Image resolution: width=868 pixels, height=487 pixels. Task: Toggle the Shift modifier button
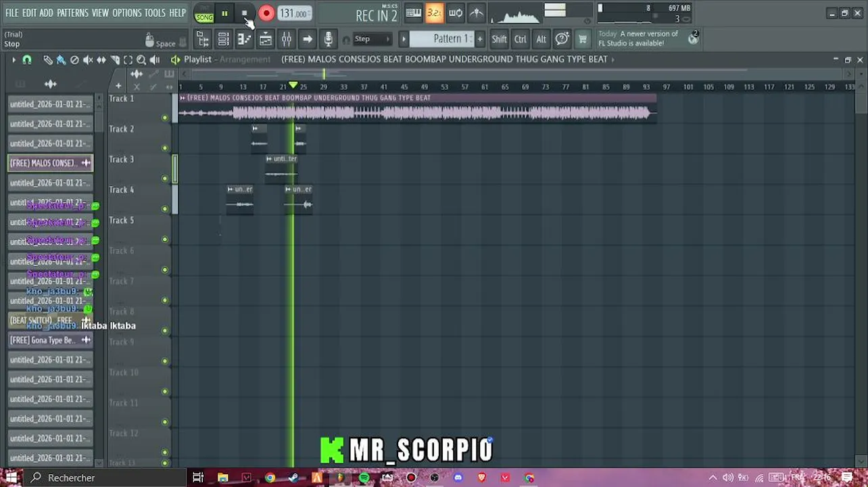tap(499, 39)
